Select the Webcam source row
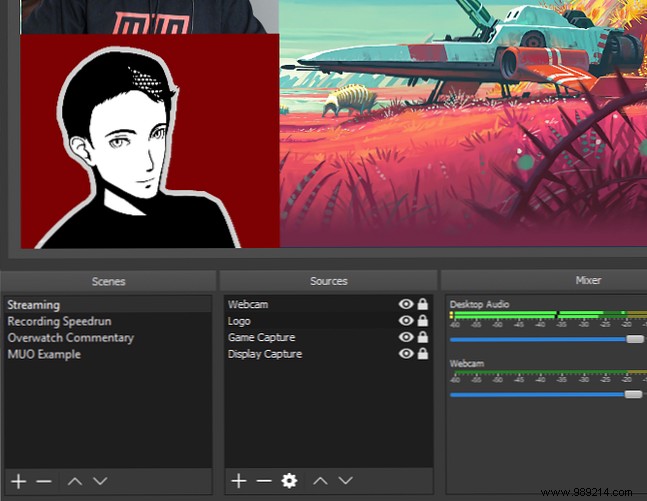The height and width of the screenshot is (501, 647). point(328,304)
